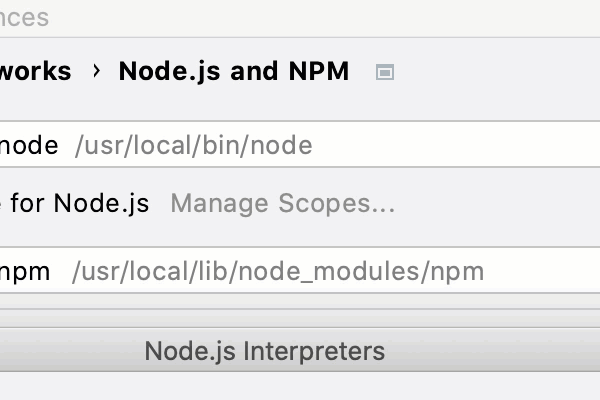Toggle the coding assistance for Node.js label
This screenshot has height=400, width=600.
pos(74,204)
